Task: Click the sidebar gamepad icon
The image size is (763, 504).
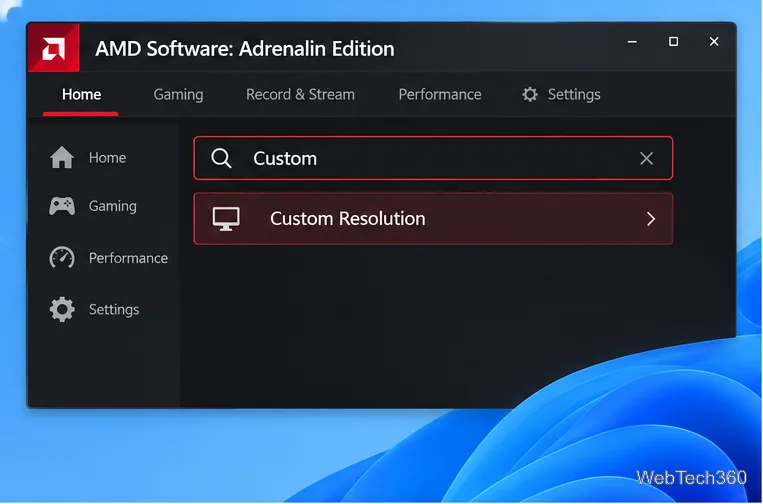Action: 62,206
